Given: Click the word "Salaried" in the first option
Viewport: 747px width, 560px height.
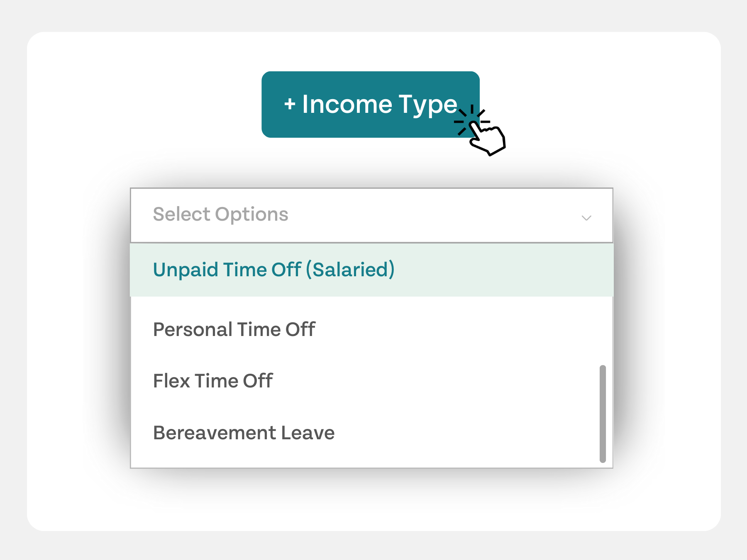Looking at the screenshot, I should click(351, 270).
